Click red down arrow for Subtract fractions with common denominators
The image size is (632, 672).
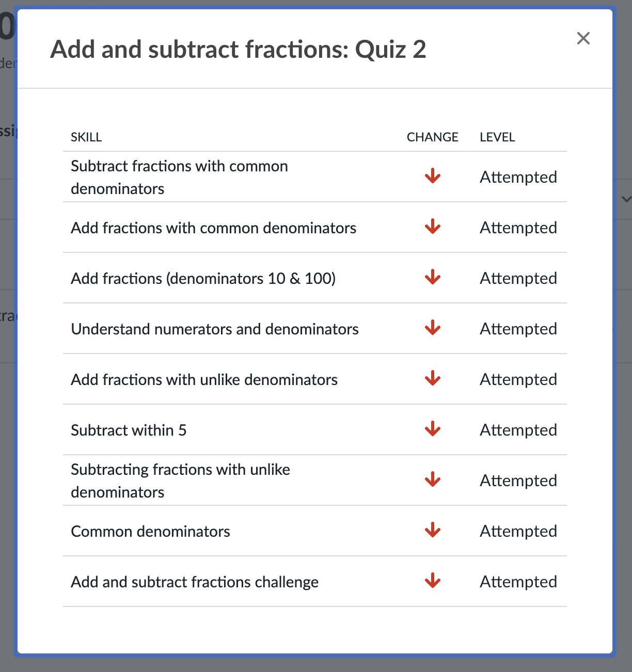(432, 177)
